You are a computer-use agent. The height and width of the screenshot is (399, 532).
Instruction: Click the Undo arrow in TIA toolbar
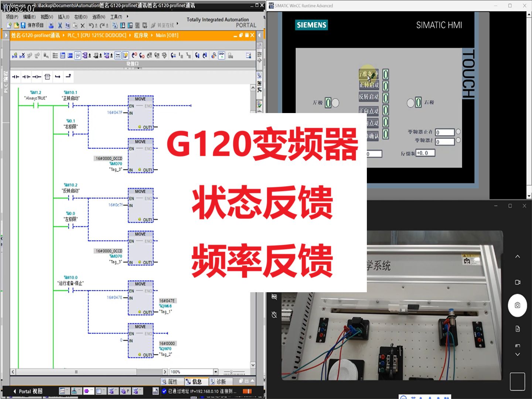[91, 25]
